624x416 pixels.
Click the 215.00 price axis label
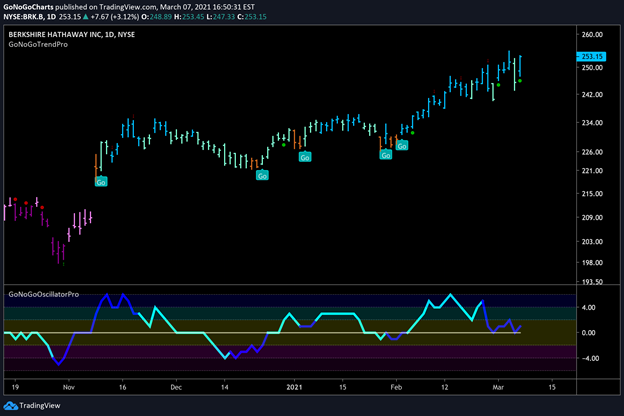point(592,193)
